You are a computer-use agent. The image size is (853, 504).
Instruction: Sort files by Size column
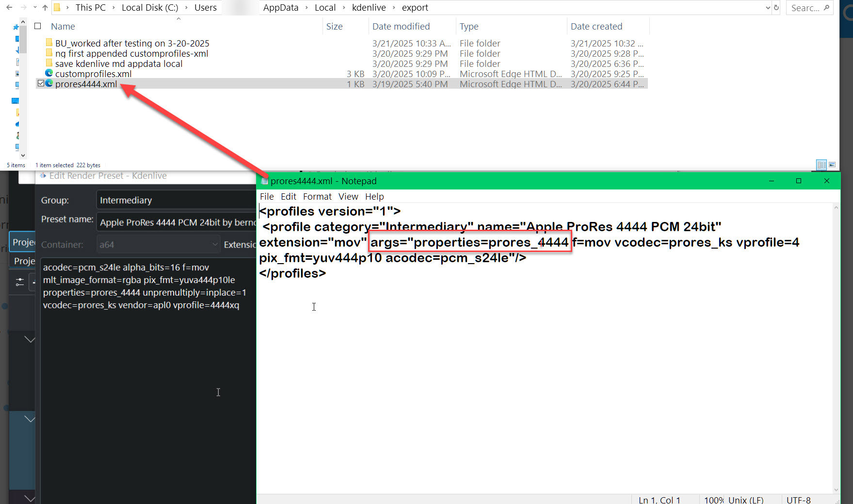[334, 27]
